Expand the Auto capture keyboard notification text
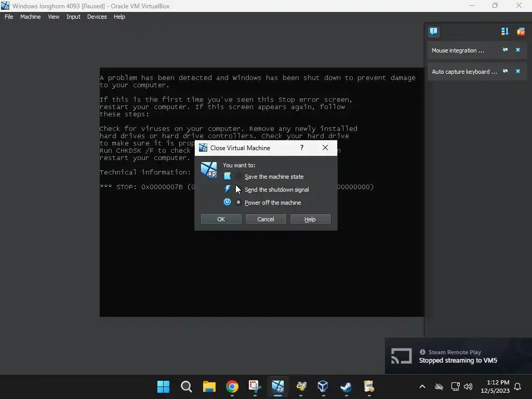 [x=464, y=72]
